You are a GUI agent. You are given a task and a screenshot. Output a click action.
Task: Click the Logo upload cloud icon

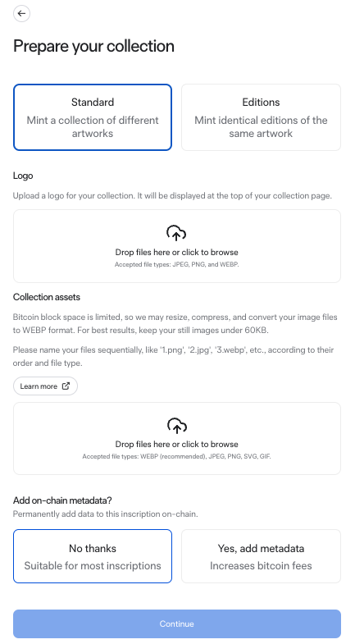[176, 233]
